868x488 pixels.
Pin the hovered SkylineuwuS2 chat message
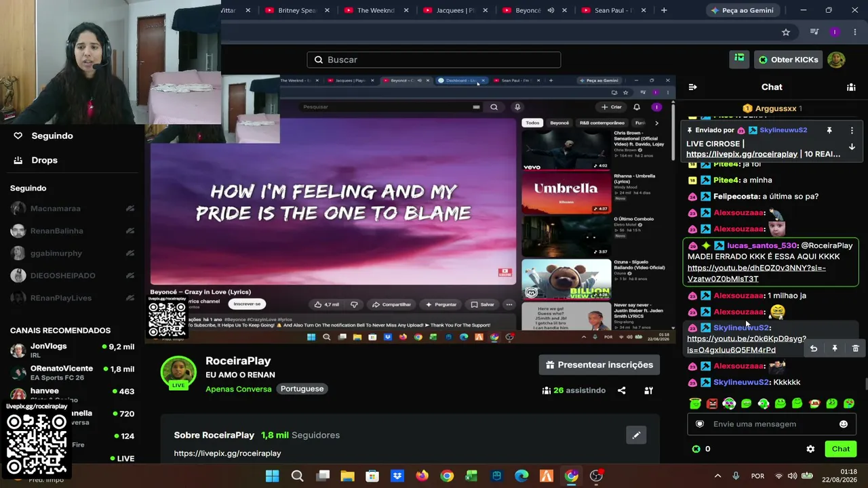(835, 348)
